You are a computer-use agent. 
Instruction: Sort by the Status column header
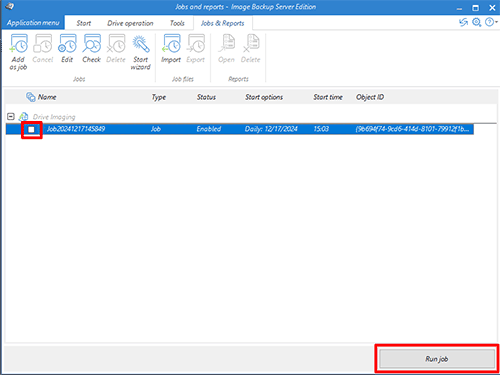206,97
